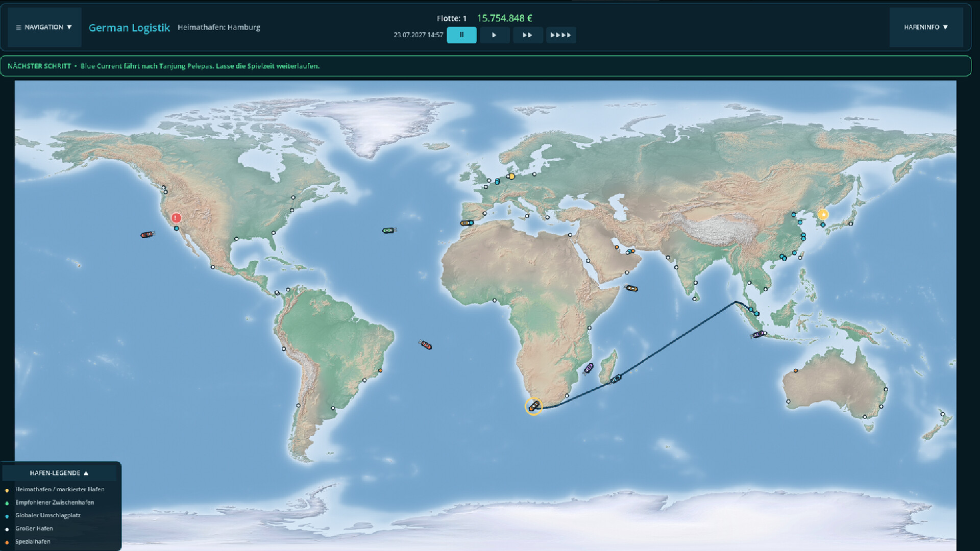Pause the game time
Screen dimensions: 980x551
[462, 35]
